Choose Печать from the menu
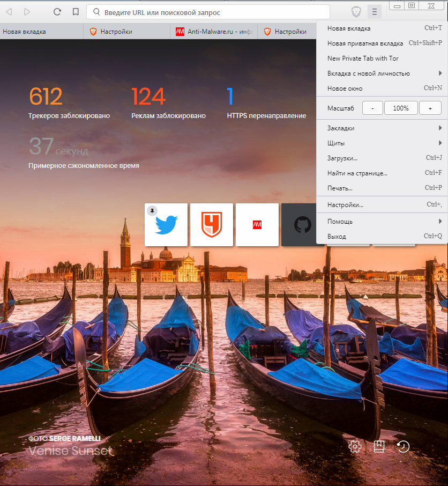Screen dimensions: 448x486 (x=383, y=188)
